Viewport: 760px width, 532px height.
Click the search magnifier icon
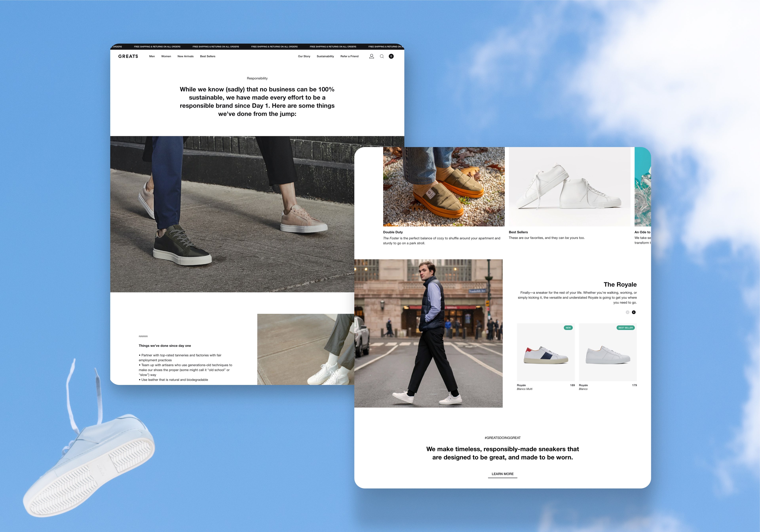(382, 56)
